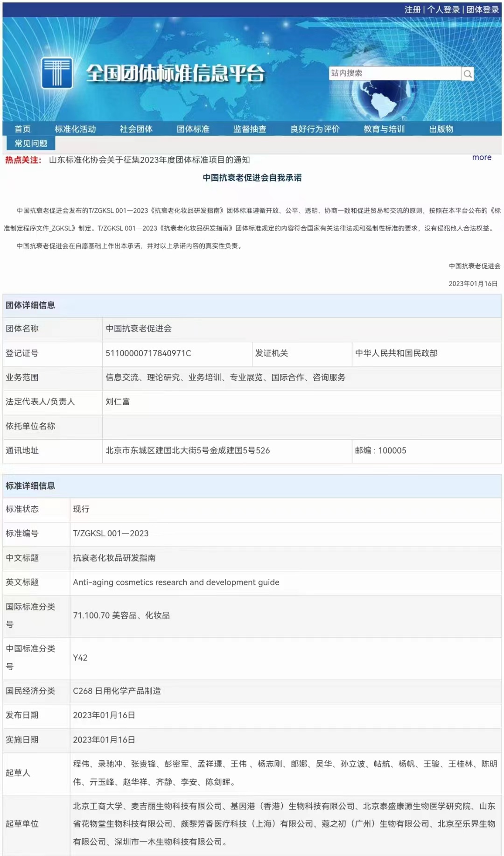Click the 标准详细信息 section header
The height and width of the screenshot is (856, 504).
coord(30,486)
